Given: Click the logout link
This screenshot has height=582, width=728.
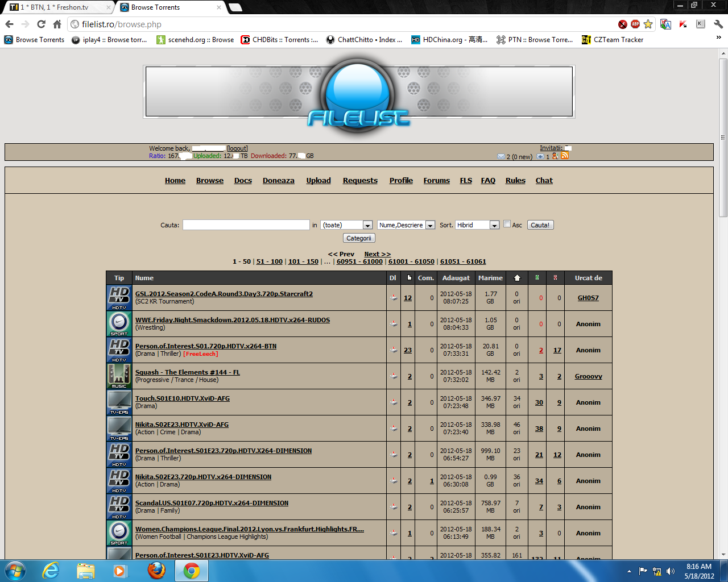Looking at the screenshot, I should (237, 148).
